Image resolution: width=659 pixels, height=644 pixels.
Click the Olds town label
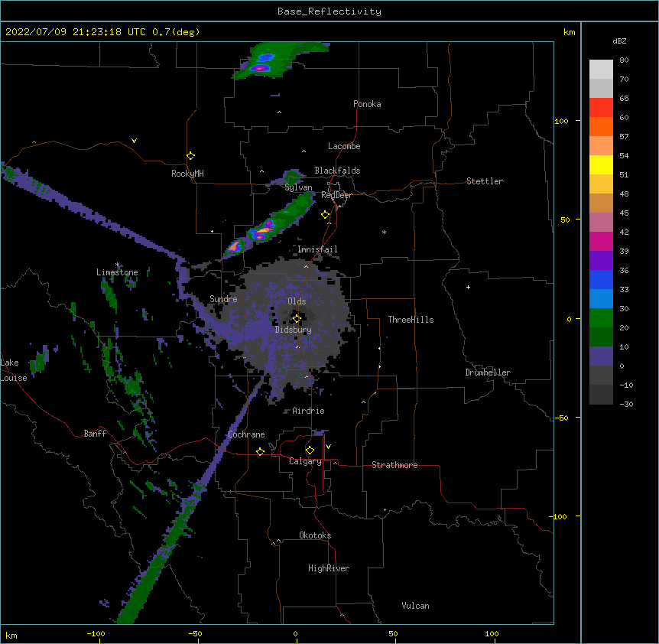(x=297, y=301)
